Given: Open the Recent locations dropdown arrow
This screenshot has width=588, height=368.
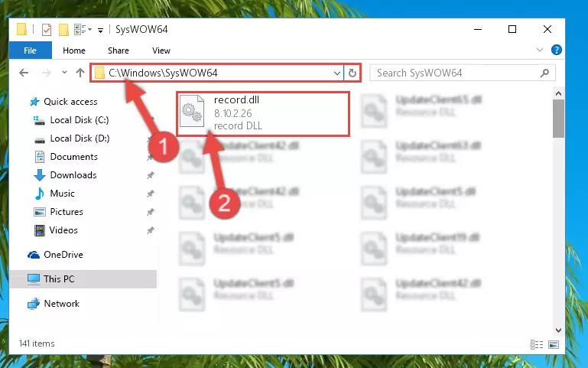Looking at the screenshot, I should pyautogui.click(x=64, y=73).
